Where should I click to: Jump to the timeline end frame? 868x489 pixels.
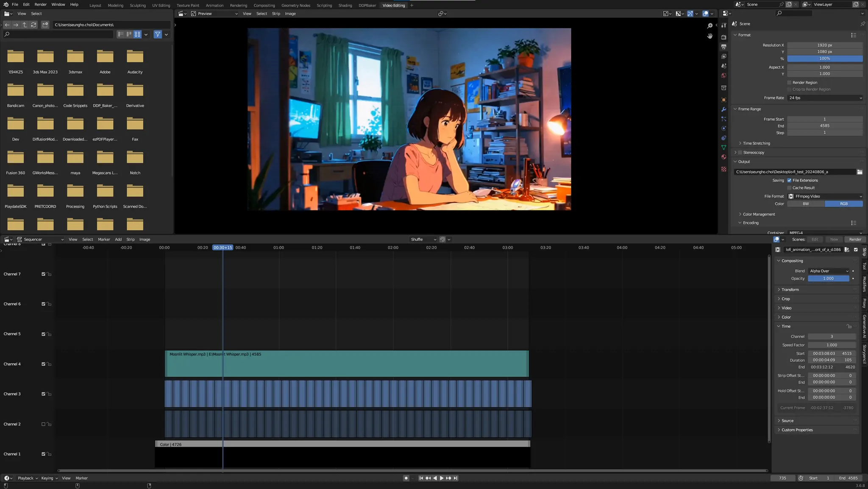[x=456, y=478]
